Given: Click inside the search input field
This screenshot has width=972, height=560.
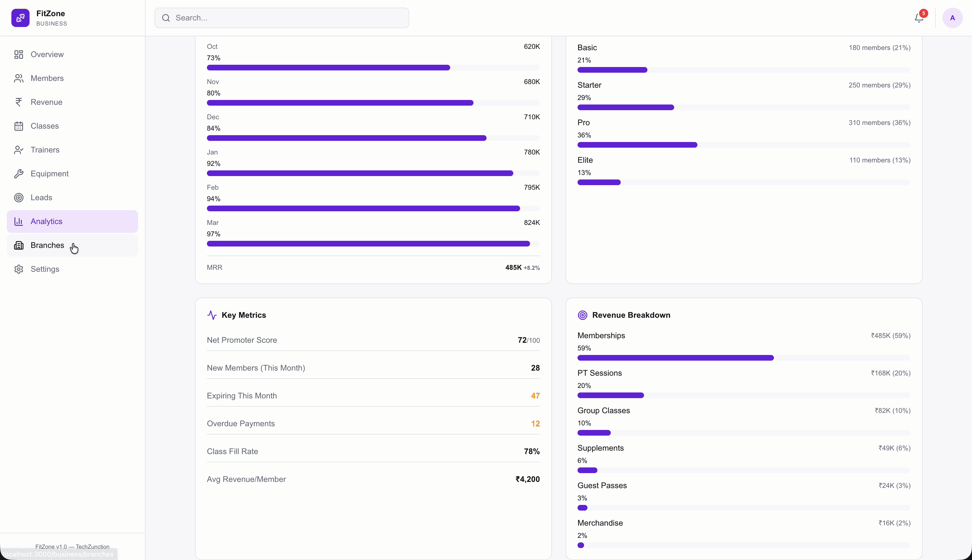Looking at the screenshot, I should [x=281, y=18].
